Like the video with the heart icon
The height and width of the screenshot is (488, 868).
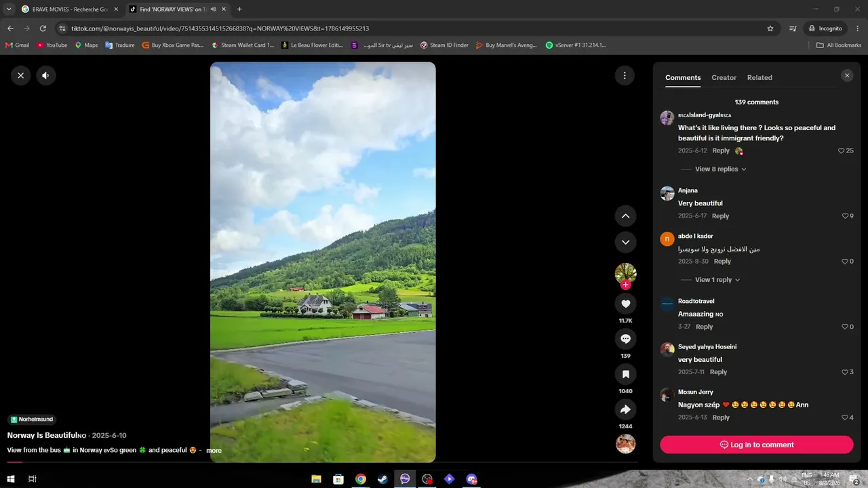click(625, 304)
